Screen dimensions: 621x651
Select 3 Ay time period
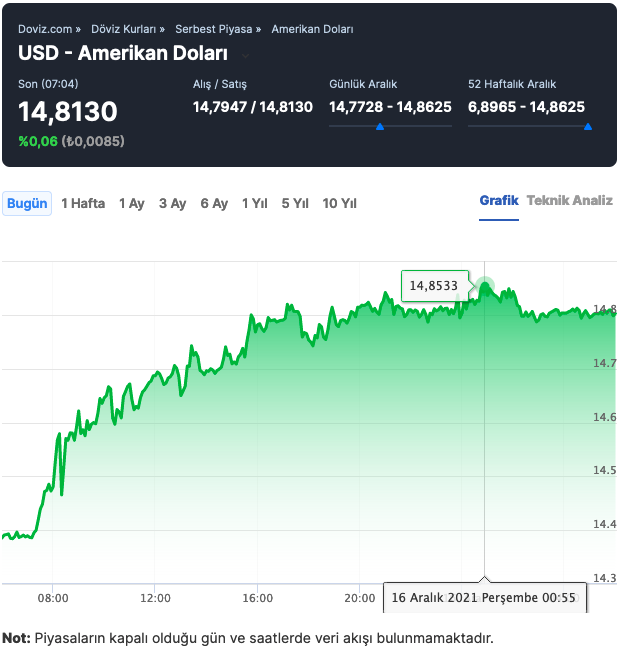(172, 203)
